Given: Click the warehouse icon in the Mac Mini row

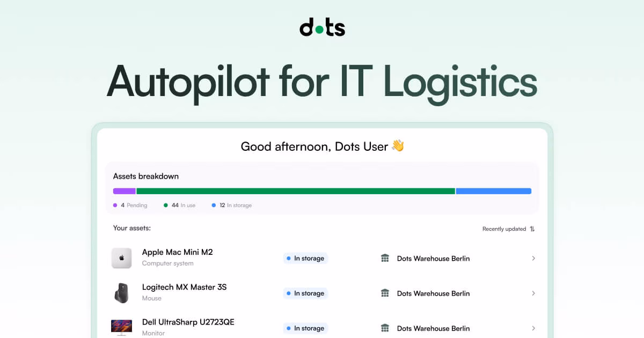Looking at the screenshot, I should pos(385,258).
